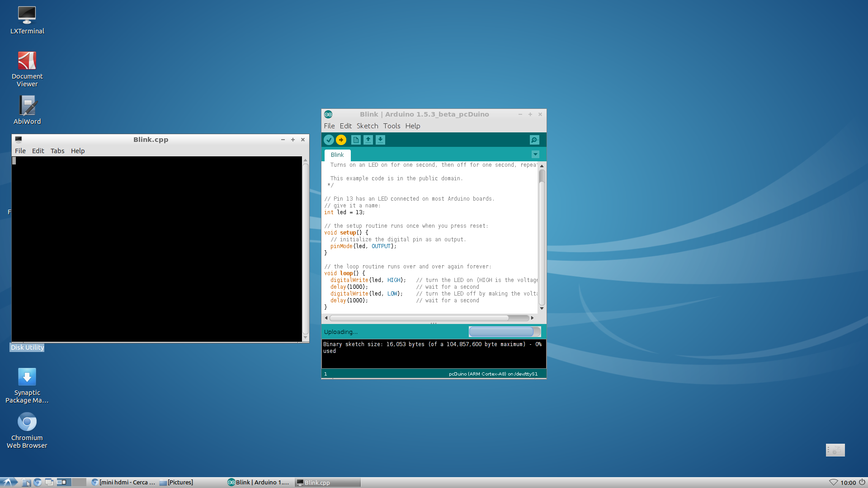Click the power logout tray icon
Screen dimensions: 868x488
tap(862, 482)
